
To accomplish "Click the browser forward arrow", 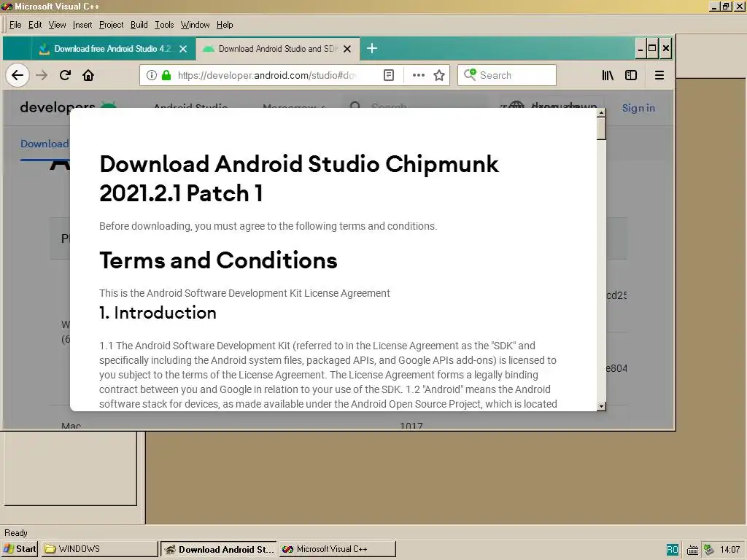I will click(42, 75).
